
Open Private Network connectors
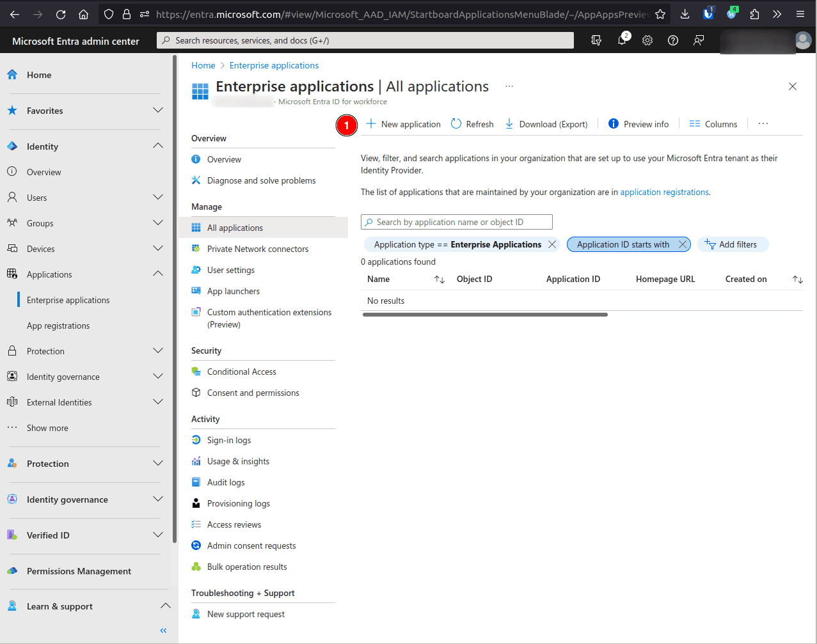[x=258, y=249]
